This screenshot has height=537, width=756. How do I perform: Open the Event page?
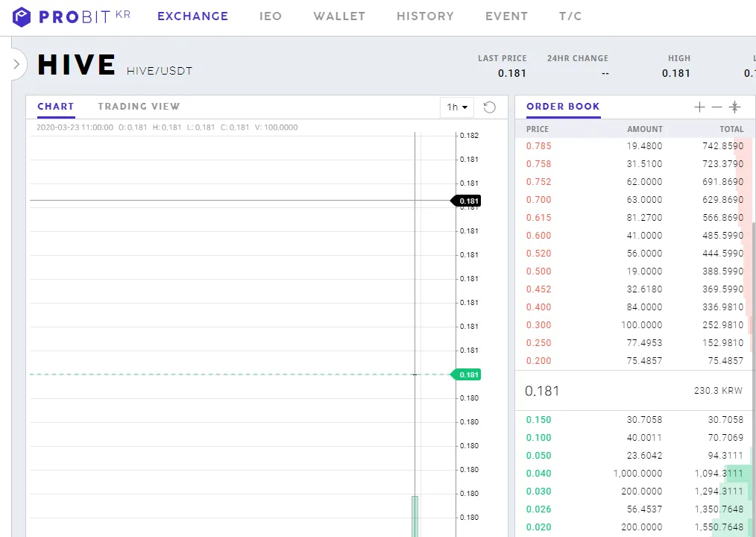(506, 16)
